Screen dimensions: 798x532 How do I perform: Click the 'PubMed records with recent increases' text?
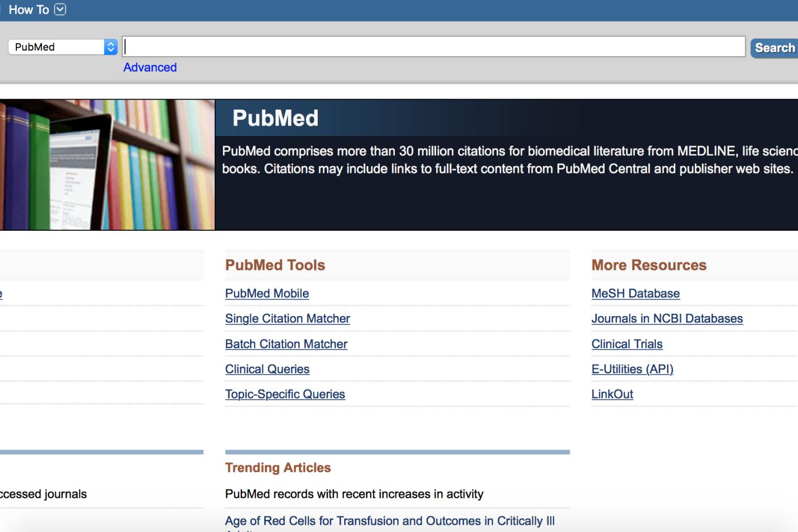[354, 494]
